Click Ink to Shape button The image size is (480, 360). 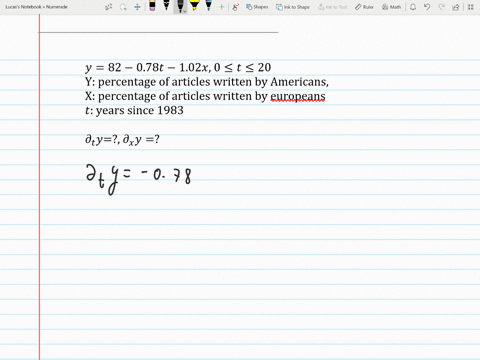tap(293, 7)
